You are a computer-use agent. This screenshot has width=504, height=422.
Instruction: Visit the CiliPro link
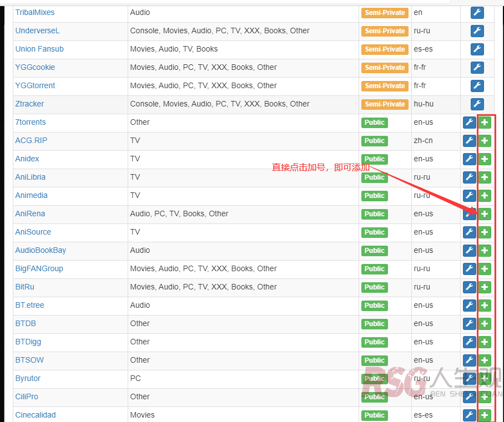[x=27, y=397]
